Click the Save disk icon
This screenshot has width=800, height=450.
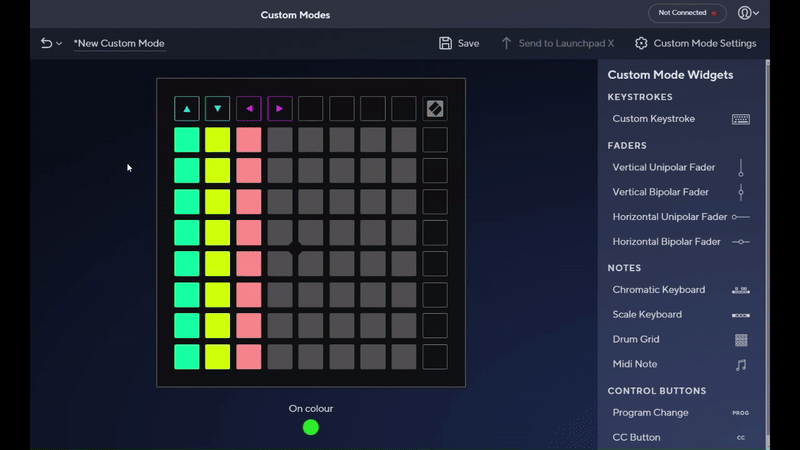pos(446,43)
